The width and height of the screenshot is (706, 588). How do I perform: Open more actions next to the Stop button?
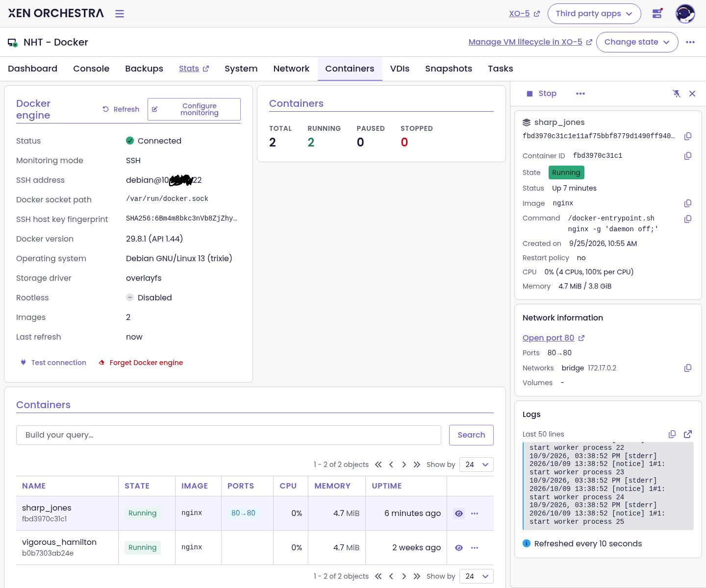(580, 94)
